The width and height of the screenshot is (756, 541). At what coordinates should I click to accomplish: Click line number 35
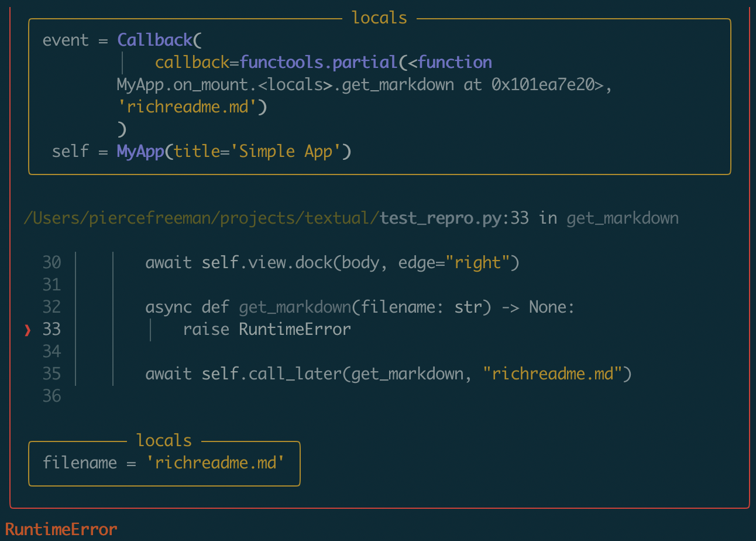[51, 374]
